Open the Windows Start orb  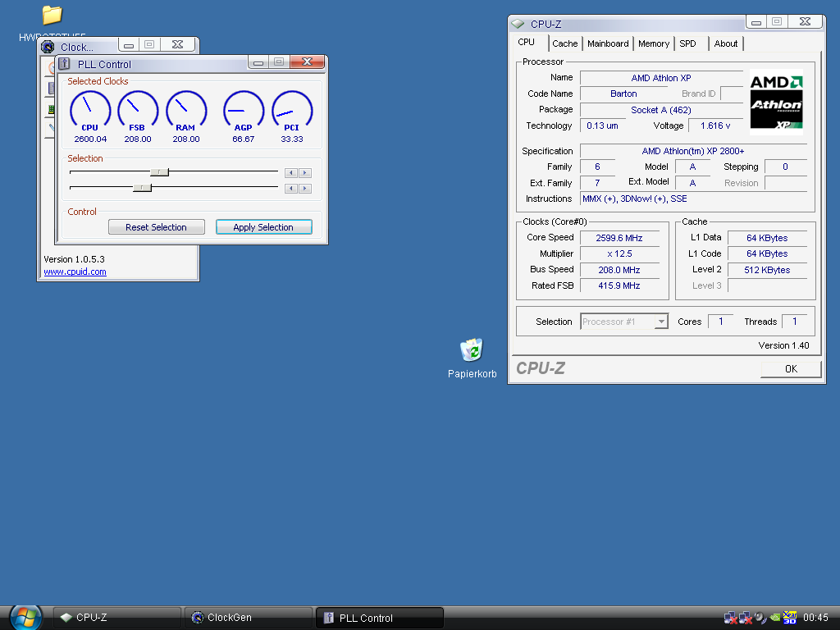(x=25, y=618)
